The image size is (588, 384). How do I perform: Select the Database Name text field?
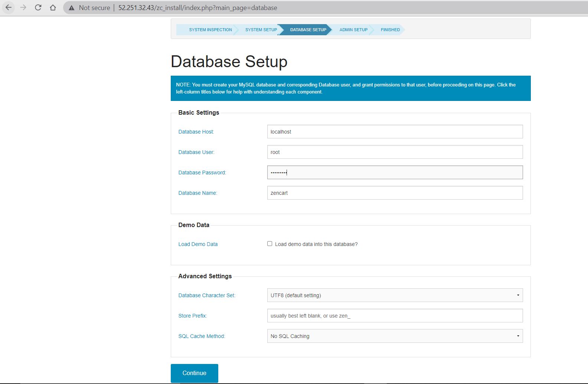395,193
